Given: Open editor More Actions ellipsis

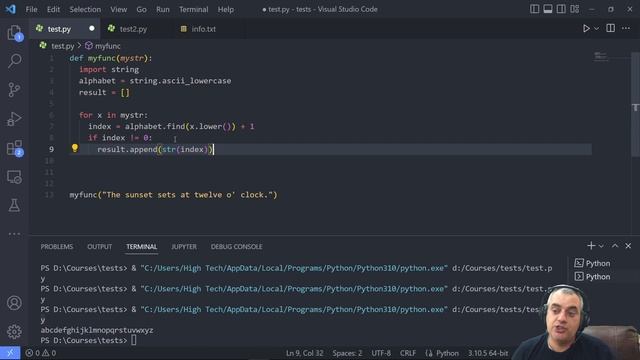Looking at the screenshot, I should (x=626, y=28).
